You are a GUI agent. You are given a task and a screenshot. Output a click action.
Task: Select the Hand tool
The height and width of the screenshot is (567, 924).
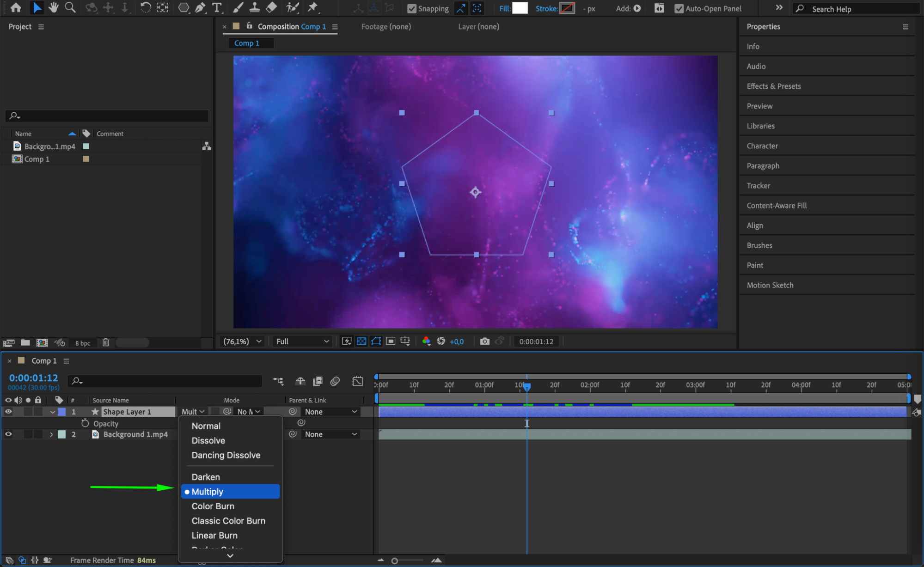(x=54, y=8)
